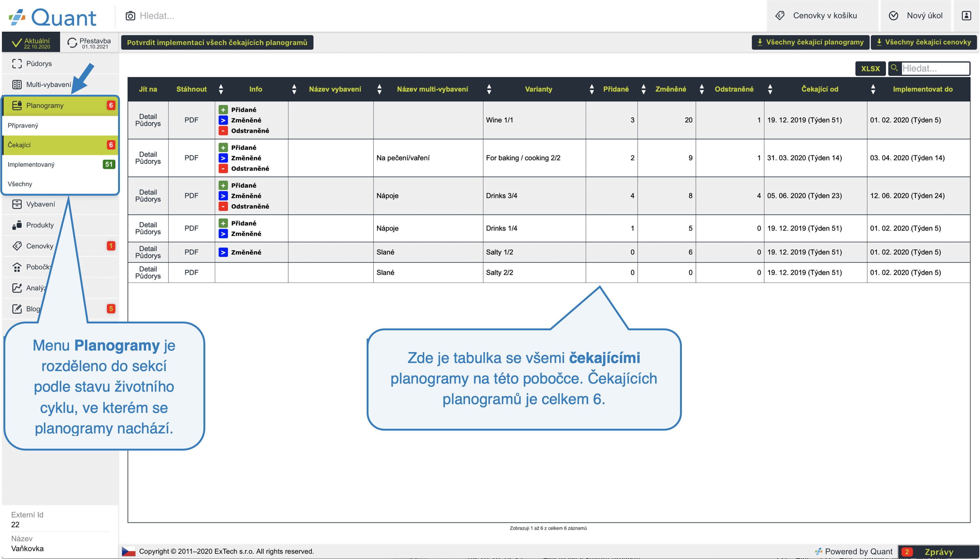Open Multi-vybavení sidebar icon
The image size is (980, 559).
(x=17, y=84)
